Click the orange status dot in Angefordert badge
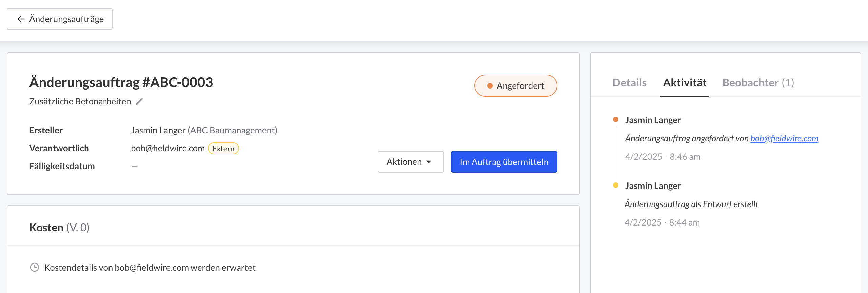Viewport: 868px width, 293px height. tap(490, 86)
